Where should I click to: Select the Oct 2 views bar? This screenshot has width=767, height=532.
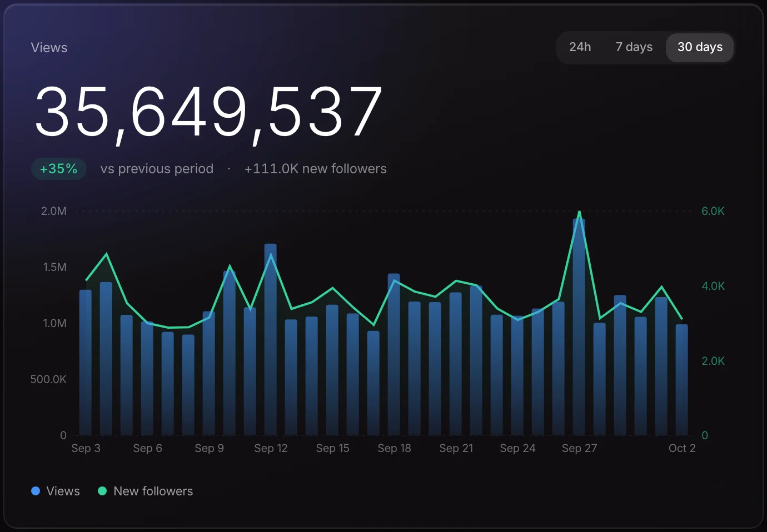pyautogui.click(x=682, y=380)
